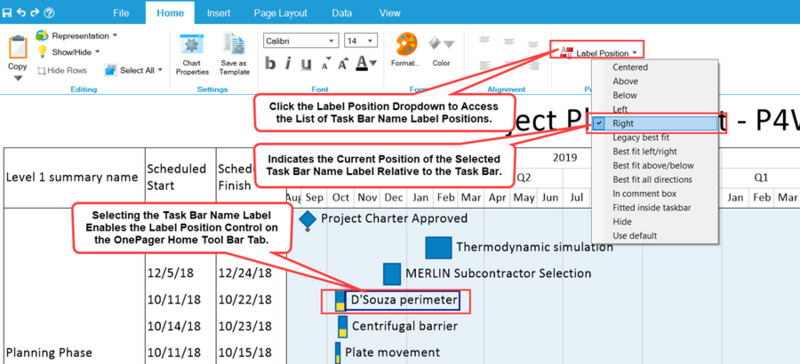Expand the Show/Hide dropdown
The width and height of the screenshot is (800, 364).
[97, 52]
